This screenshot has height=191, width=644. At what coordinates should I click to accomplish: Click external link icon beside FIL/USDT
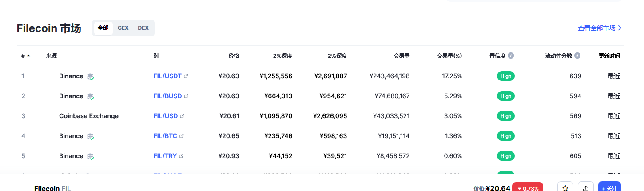(x=186, y=76)
